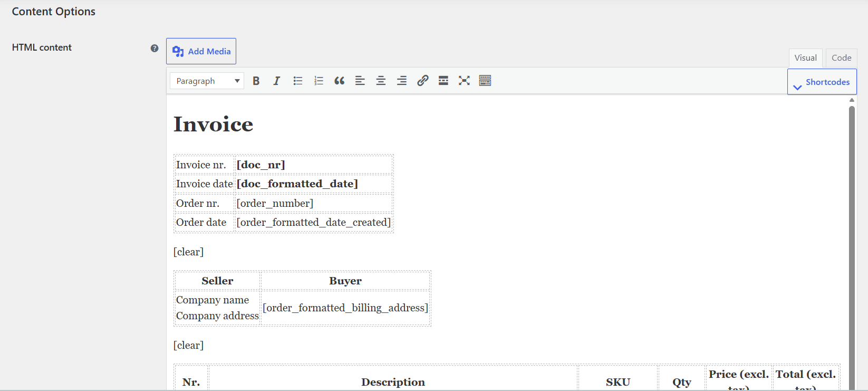Click the Invoice nr. label cell
This screenshot has width=868, height=391.
(x=204, y=165)
